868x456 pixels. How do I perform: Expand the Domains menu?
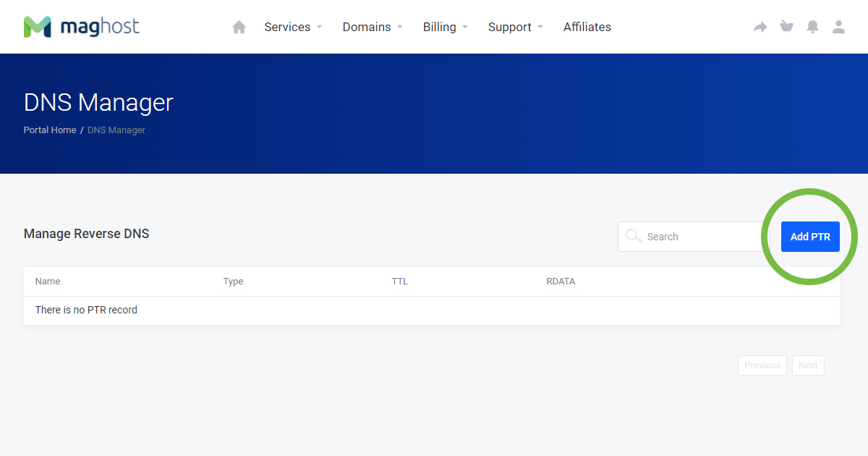pyautogui.click(x=373, y=27)
